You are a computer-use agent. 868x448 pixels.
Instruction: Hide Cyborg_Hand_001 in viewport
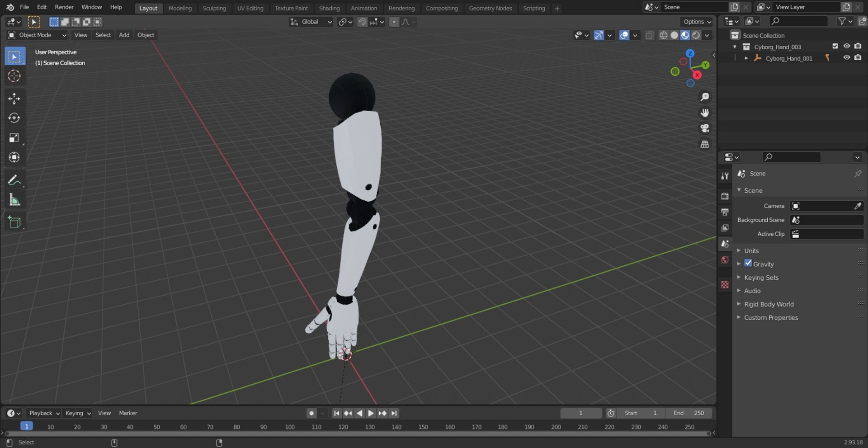pos(847,57)
